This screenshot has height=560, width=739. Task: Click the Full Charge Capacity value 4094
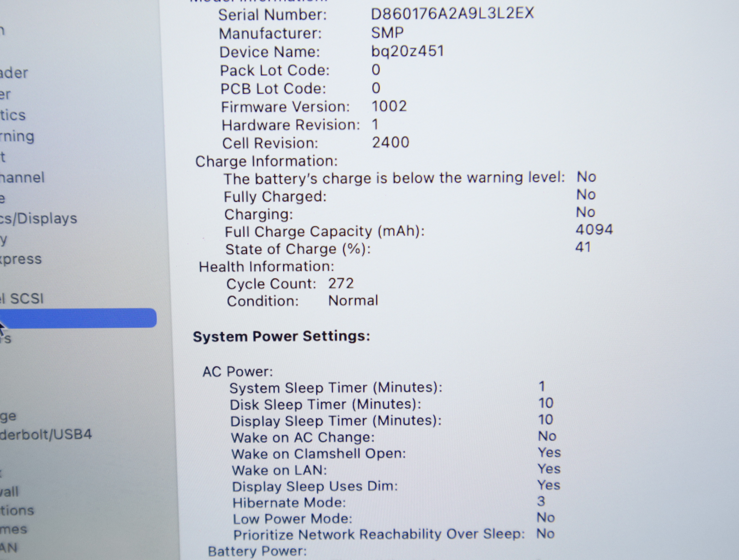[594, 230]
